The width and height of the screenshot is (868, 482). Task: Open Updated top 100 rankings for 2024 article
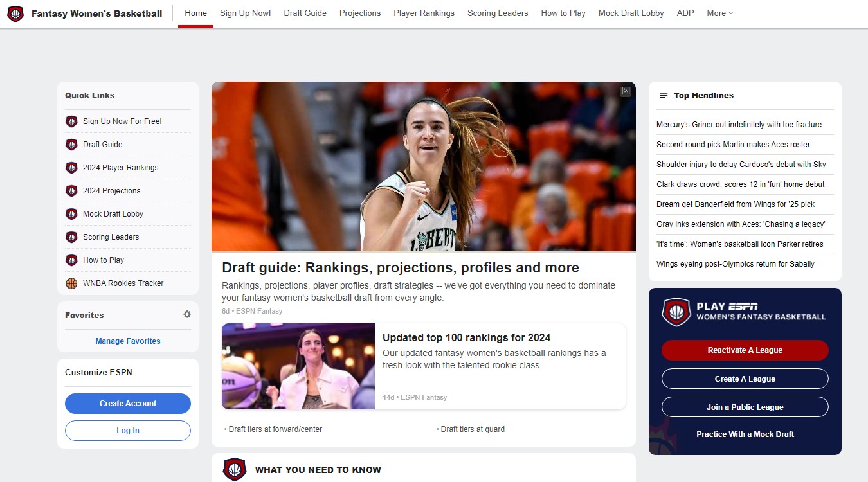pos(466,337)
